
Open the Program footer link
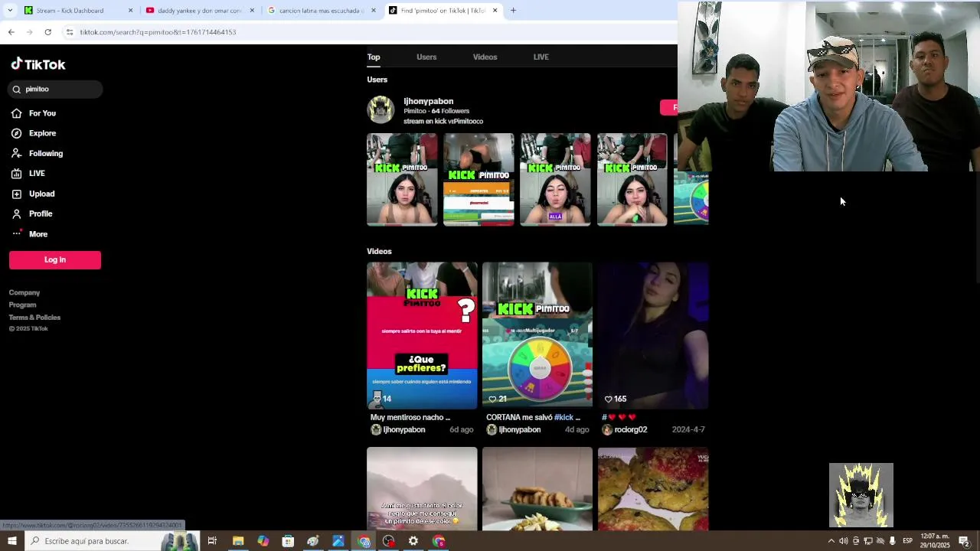click(23, 305)
